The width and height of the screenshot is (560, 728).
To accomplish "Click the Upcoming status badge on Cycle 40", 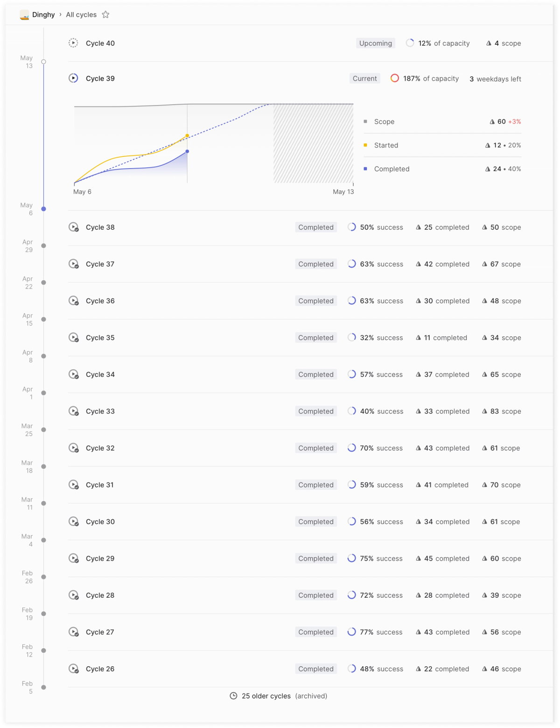I will [x=375, y=43].
